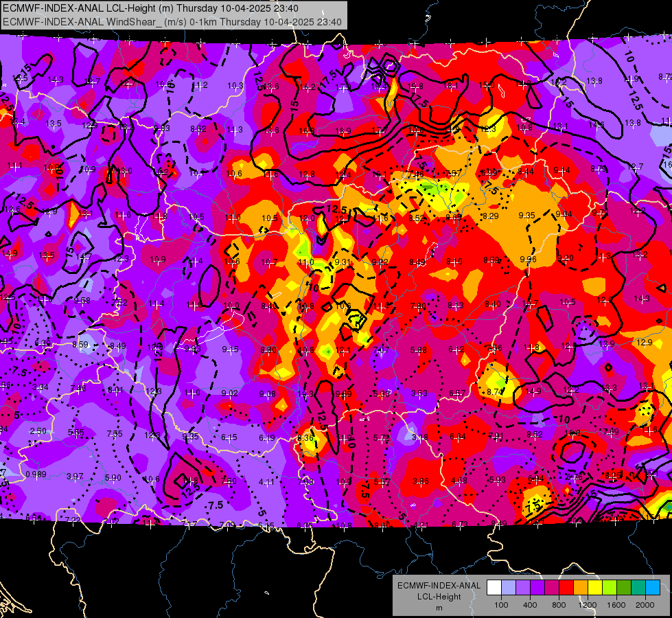Image resolution: width=672 pixels, height=618 pixels.
Task: Click the legend unit label 'm'
Action: [x=439, y=608]
